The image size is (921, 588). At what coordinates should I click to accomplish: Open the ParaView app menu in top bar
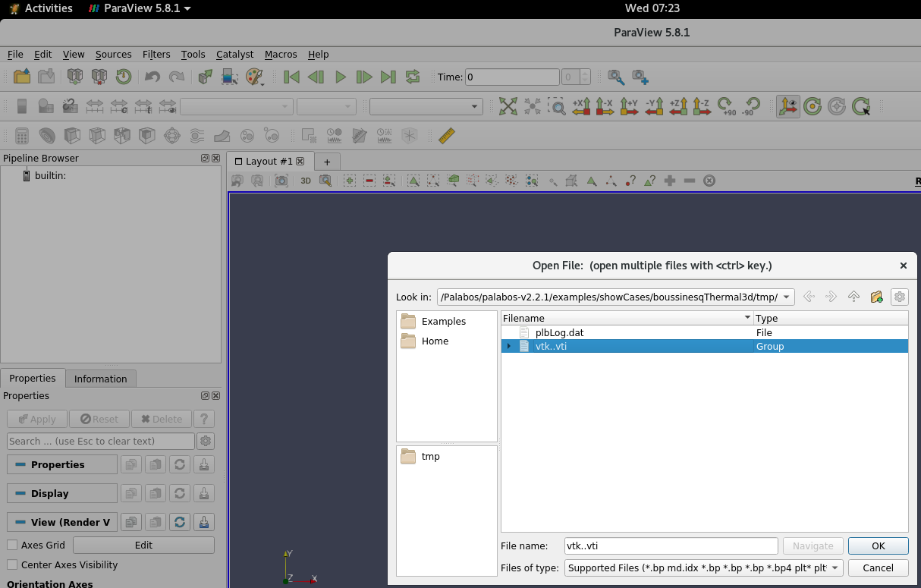pyautogui.click(x=140, y=8)
